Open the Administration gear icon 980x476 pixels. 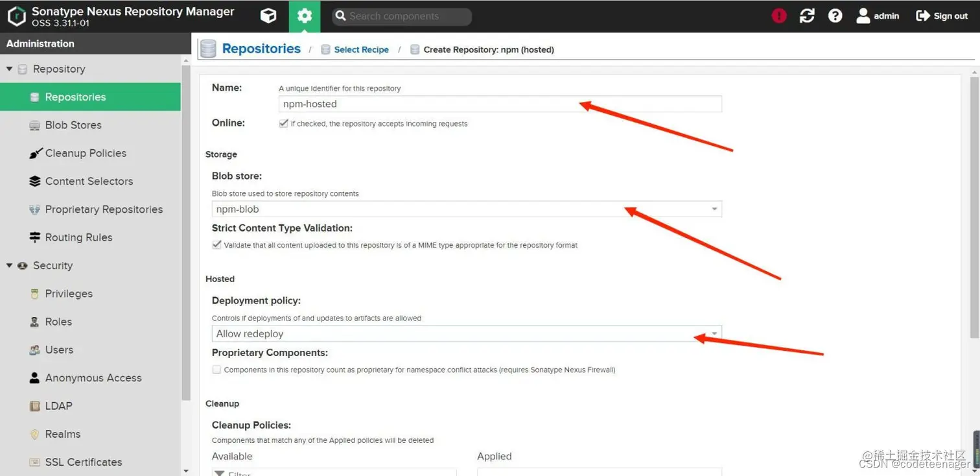(x=305, y=16)
